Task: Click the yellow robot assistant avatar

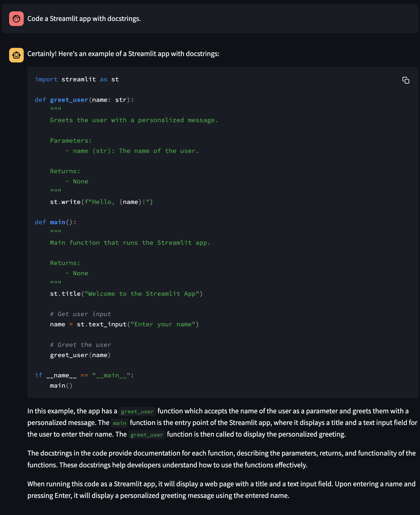Action: tap(16, 55)
